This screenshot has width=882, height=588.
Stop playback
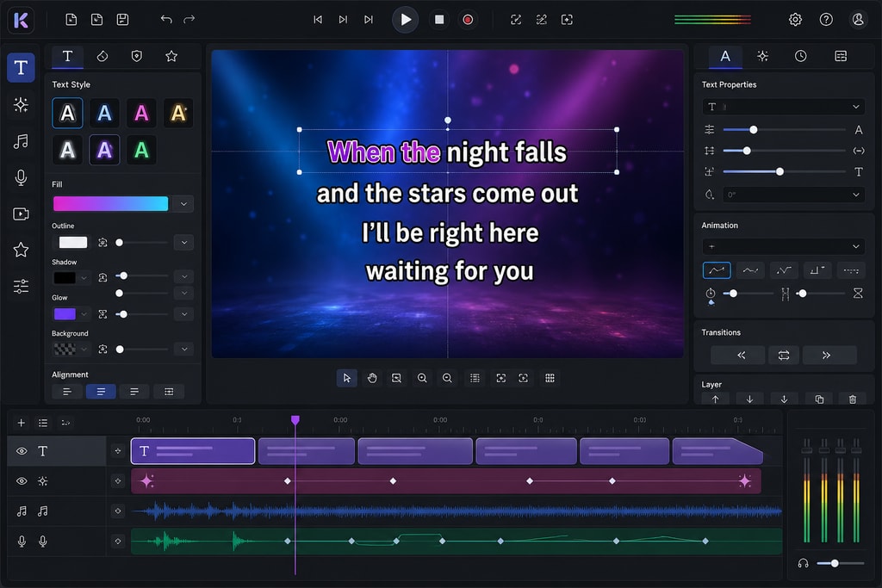(x=439, y=20)
